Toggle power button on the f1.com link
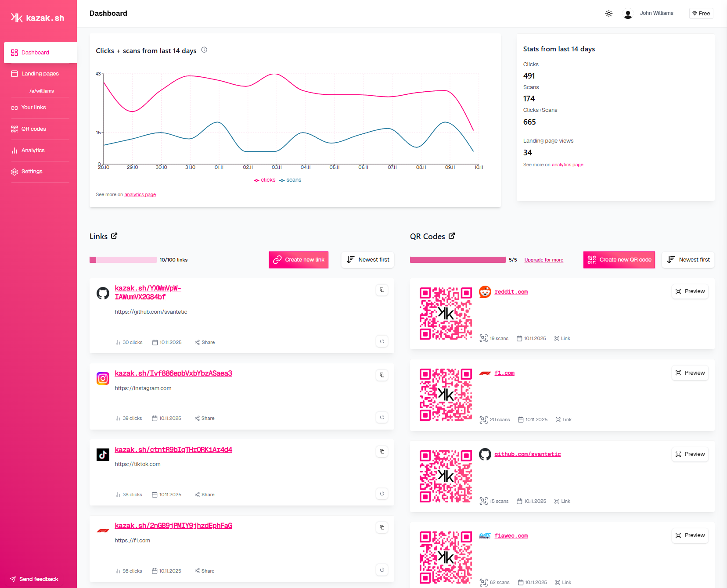Viewport: 727px width, 588px height. pyautogui.click(x=382, y=570)
